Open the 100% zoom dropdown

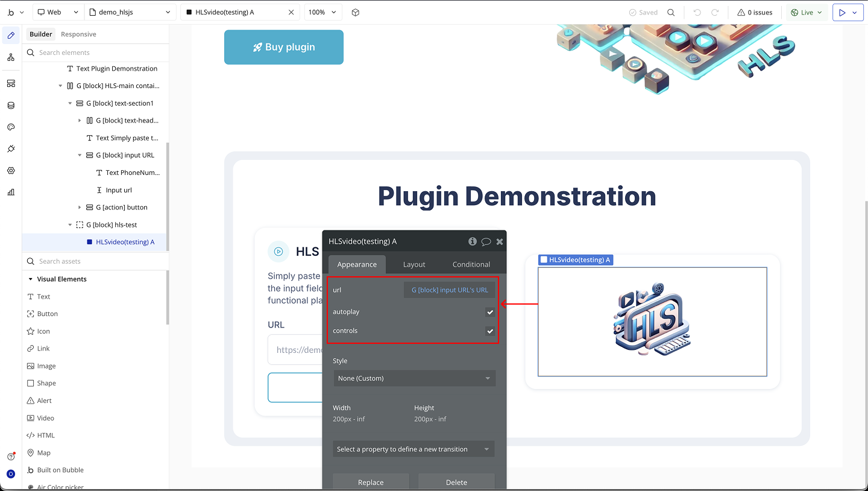323,12
